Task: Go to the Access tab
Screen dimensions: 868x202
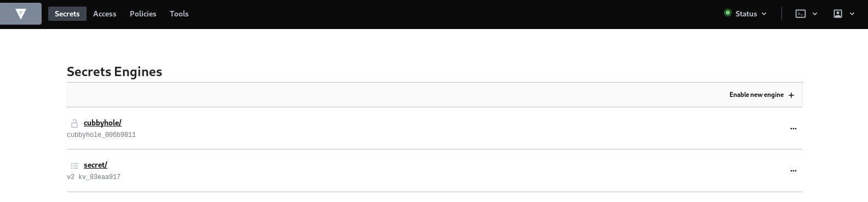Action: (105, 14)
